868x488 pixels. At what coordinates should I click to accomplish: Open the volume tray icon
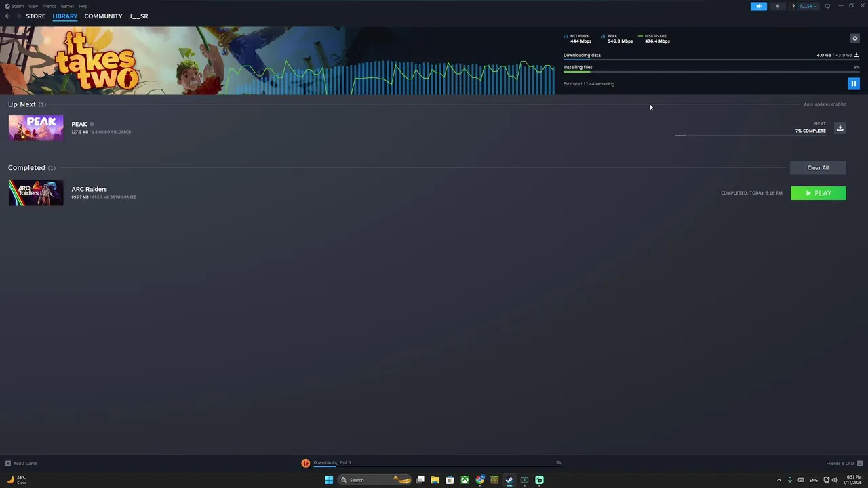click(x=835, y=480)
